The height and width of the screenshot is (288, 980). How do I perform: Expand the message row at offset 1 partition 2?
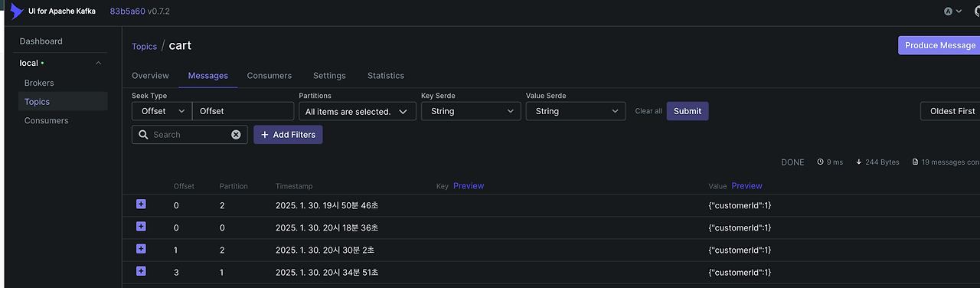click(x=141, y=248)
